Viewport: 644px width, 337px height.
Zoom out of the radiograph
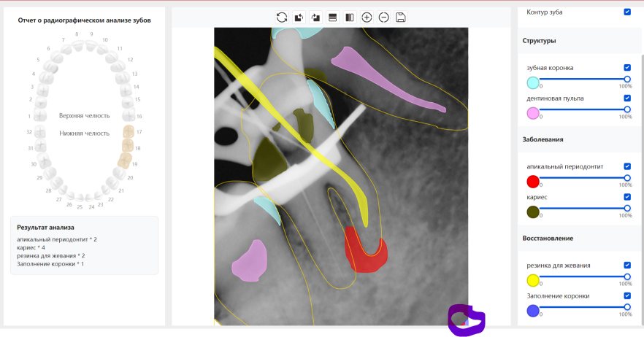pyautogui.click(x=384, y=17)
